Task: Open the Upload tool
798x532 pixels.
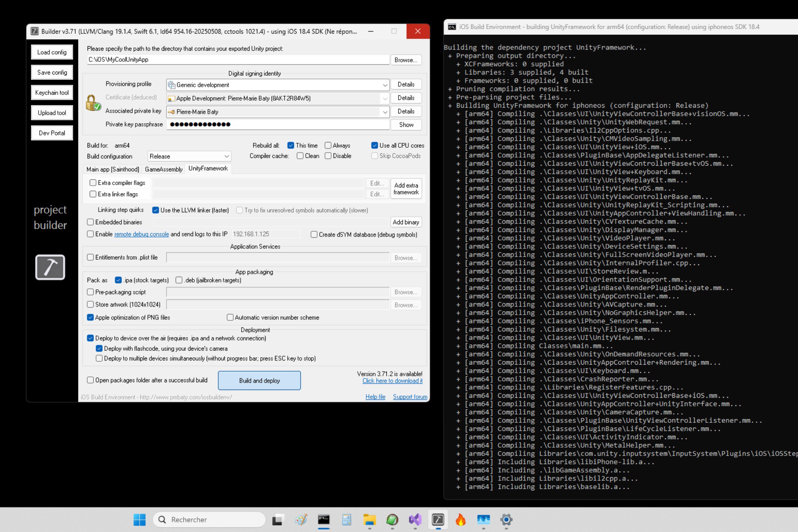Action: [52, 113]
